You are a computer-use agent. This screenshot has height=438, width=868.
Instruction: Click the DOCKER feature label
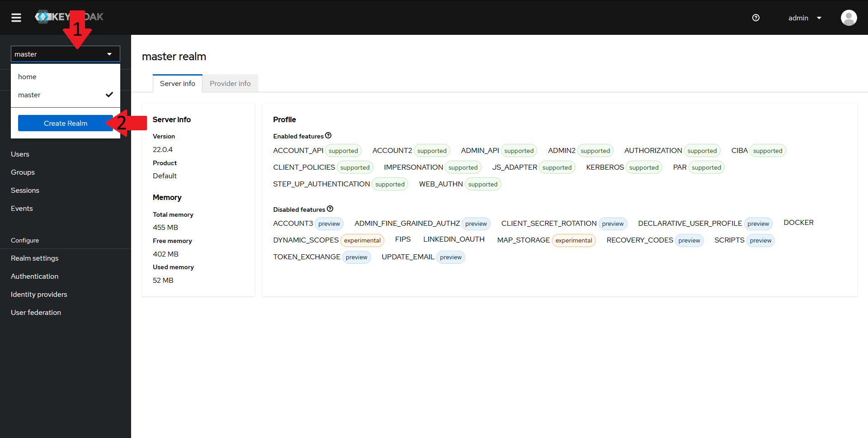tap(798, 223)
